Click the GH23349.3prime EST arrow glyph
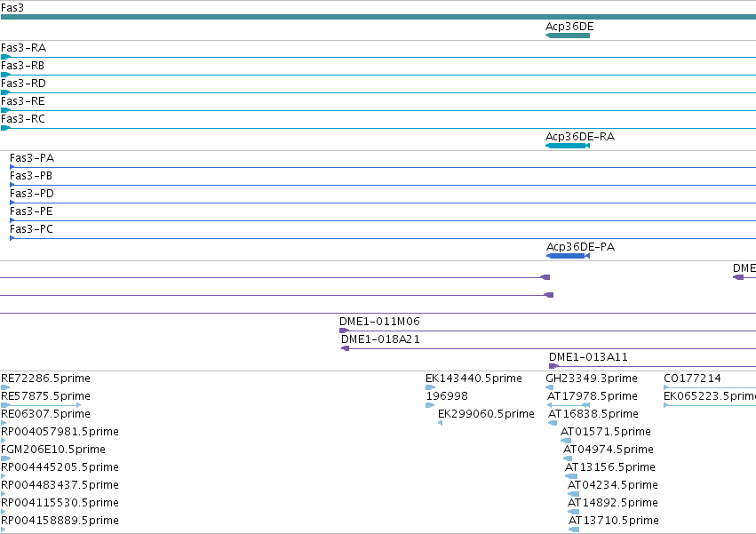Image resolution: width=756 pixels, height=534 pixels. coord(550,387)
